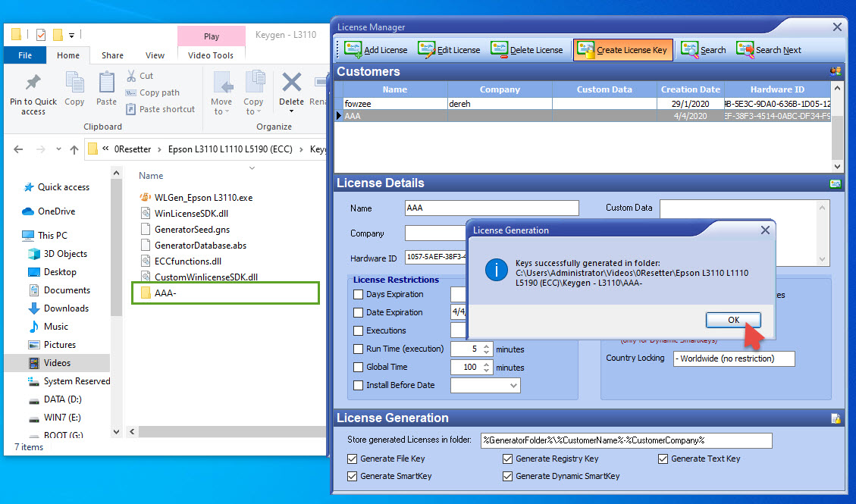The image size is (856, 504).
Task: Open the Copy to dropdown
Action: (253, 93)
